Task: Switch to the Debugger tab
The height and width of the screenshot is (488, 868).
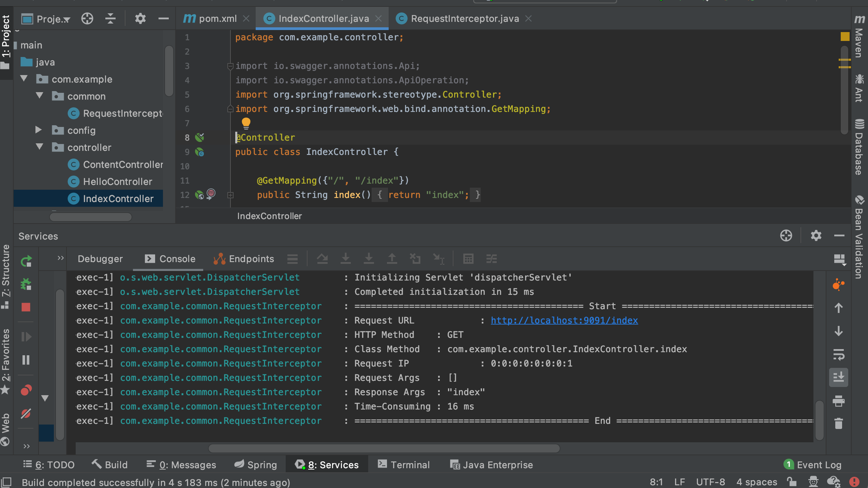Action: (100, 259)
